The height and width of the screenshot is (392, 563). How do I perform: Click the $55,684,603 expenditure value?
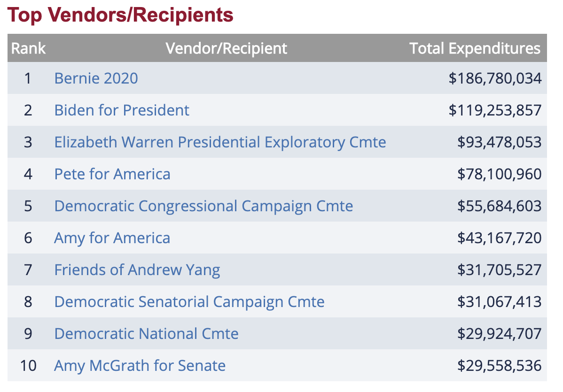[499, 206]
